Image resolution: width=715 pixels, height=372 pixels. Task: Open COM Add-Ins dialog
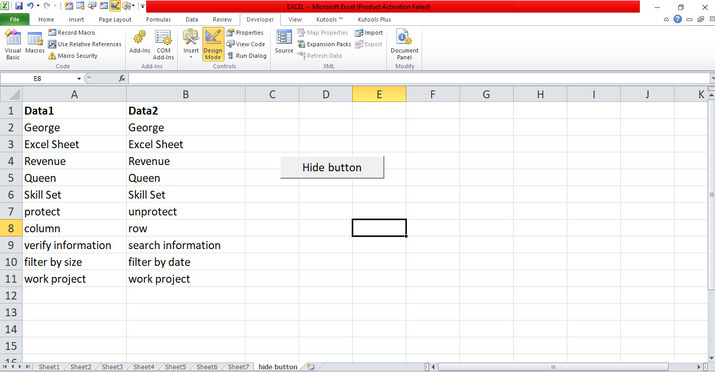click(163, 45)
